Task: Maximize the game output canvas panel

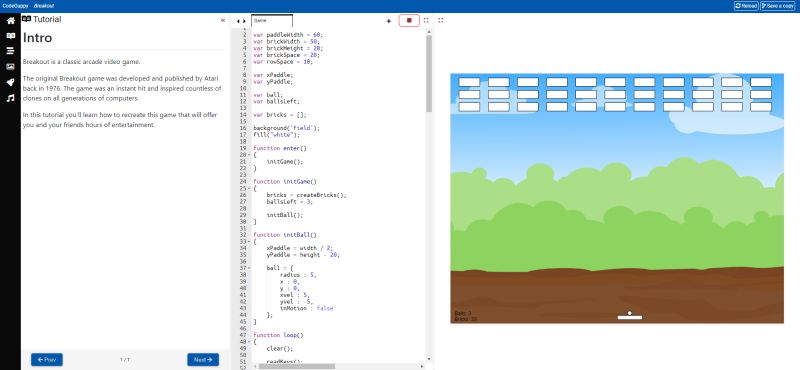Action: [x=441, y=21]
